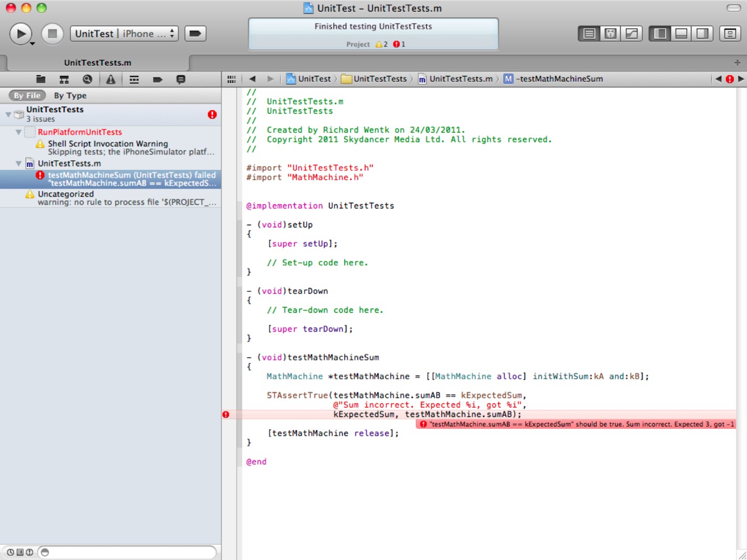This screenshot has height=560, width=747.
Task: Click the Run (play) button
Action: pyautogui.click(x=20, y=34)
